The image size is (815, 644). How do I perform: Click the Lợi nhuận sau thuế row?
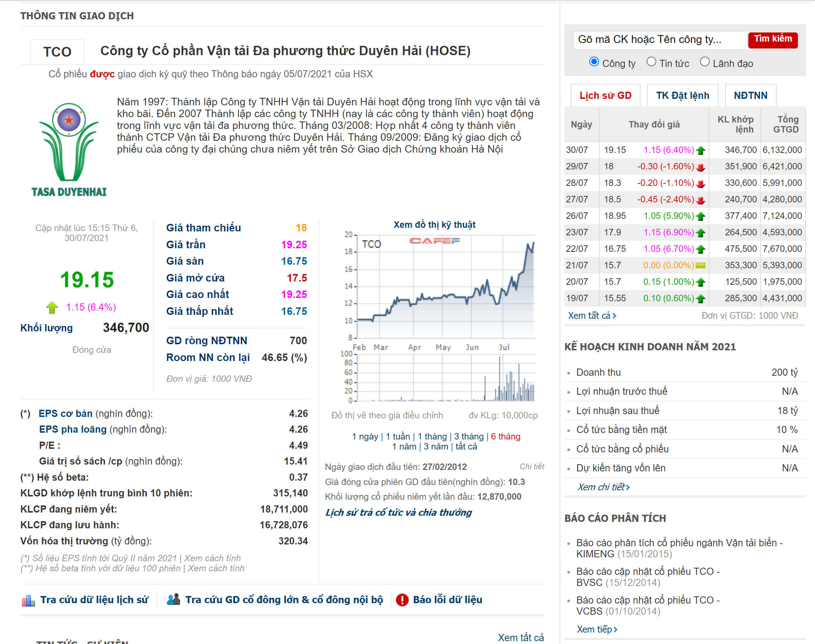685,410
